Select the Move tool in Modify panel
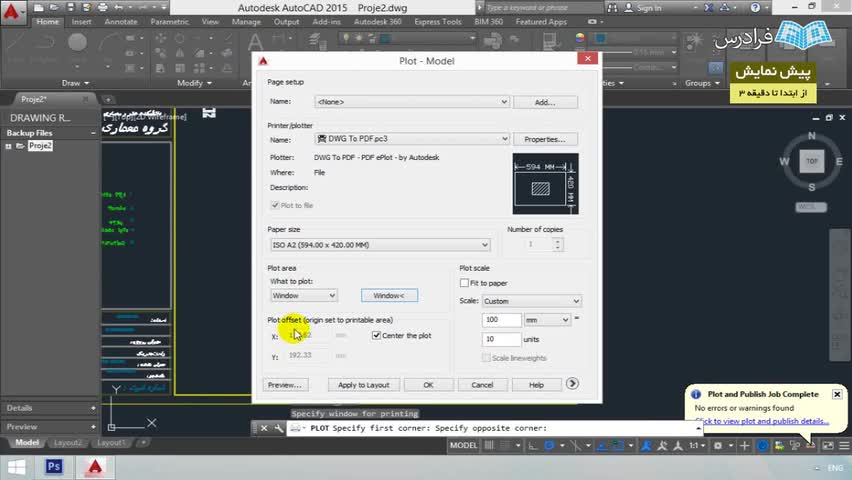 click(161, 38)
